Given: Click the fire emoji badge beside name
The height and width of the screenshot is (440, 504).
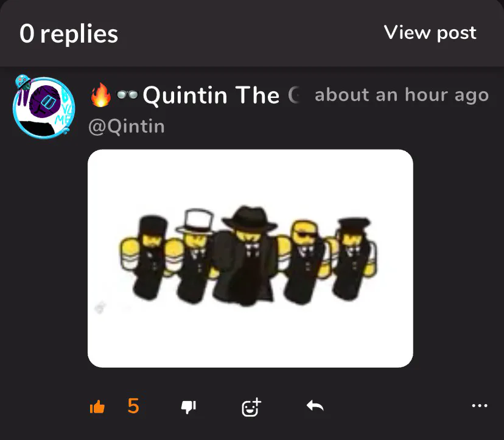Looking at the screenshot, I should click(101, 95).
